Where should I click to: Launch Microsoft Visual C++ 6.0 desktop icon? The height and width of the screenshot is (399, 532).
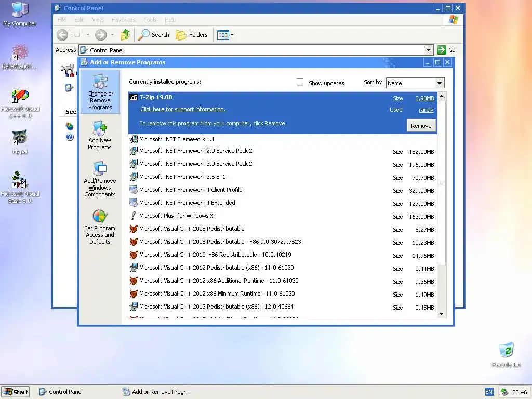20,104
